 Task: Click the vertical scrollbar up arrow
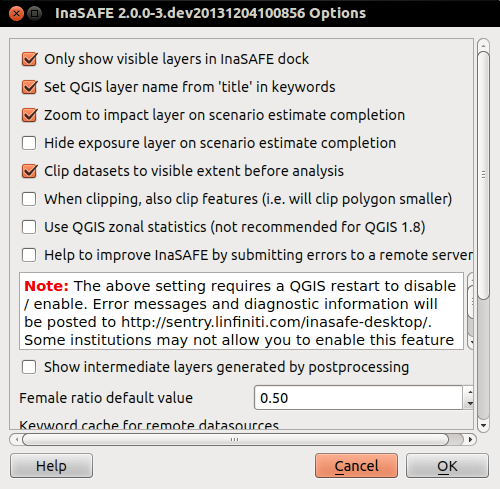[x=483, y=45]
